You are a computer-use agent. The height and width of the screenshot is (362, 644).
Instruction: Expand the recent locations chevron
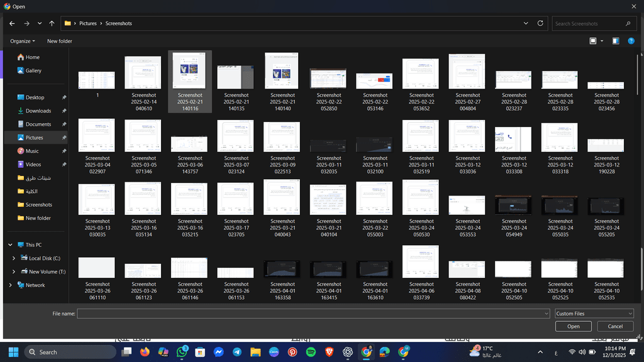[x=40, y=23]
